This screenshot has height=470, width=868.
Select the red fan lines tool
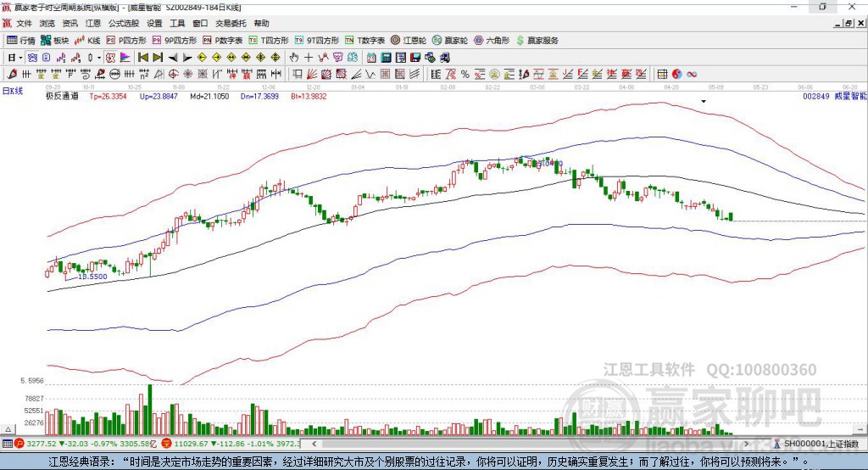coord(312,75)
